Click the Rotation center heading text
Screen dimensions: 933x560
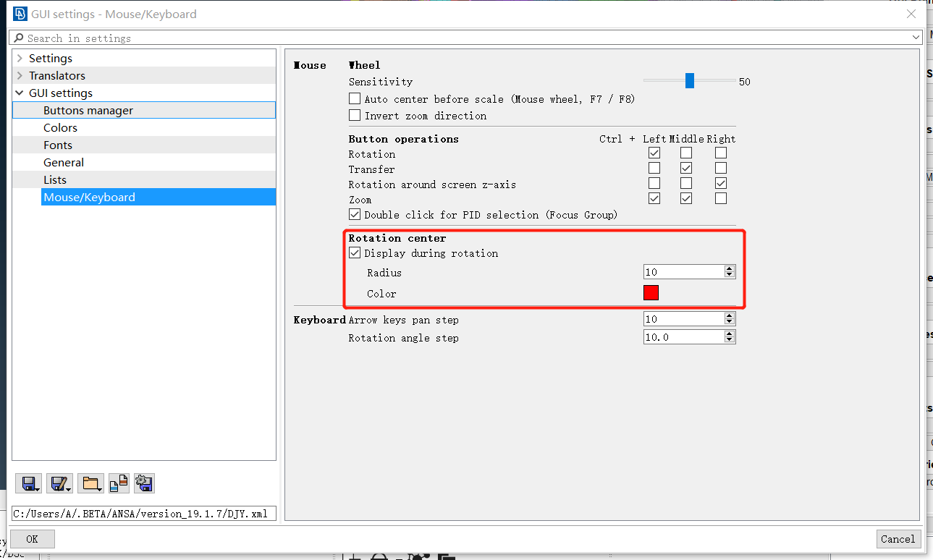[397, 238]
